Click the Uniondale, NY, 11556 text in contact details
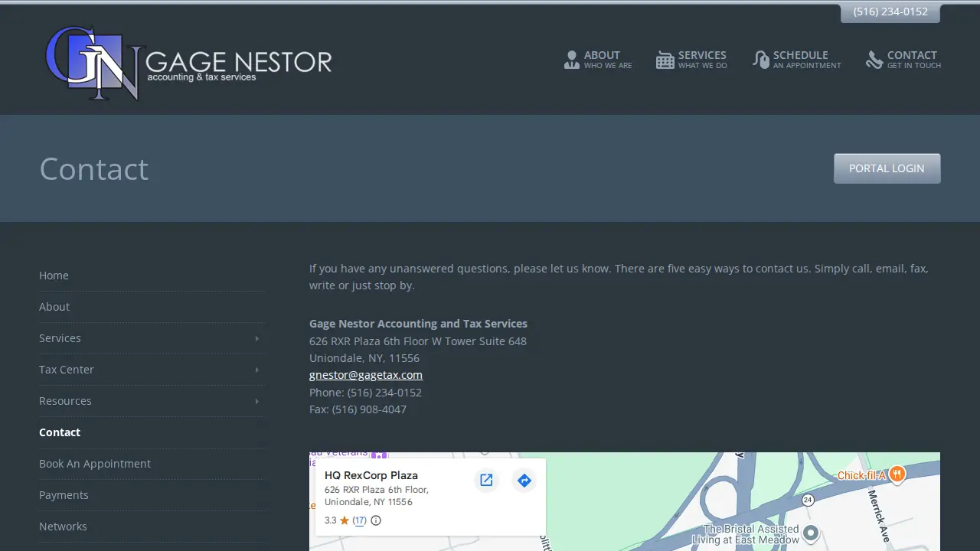 [x=364, y=358]
